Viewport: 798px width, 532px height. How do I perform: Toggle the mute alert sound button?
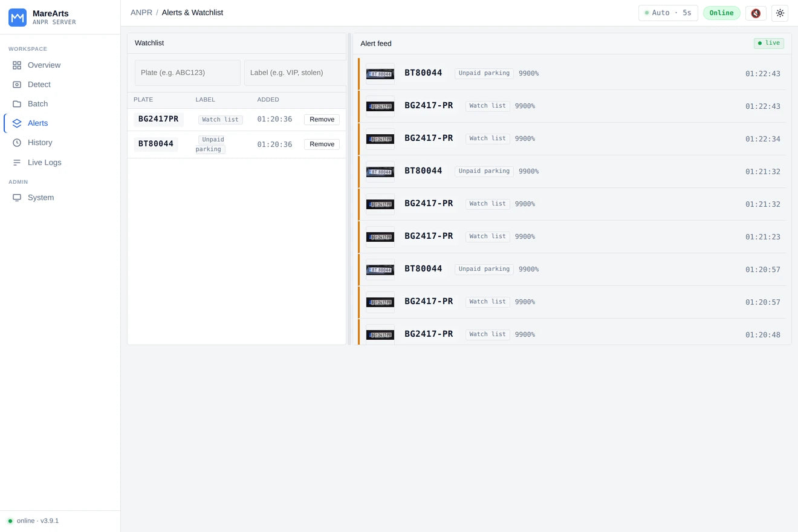click(x=756, y=13)
